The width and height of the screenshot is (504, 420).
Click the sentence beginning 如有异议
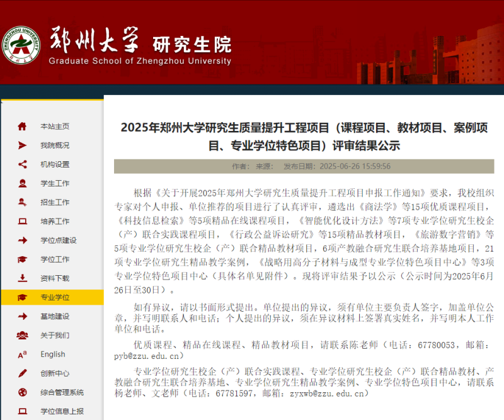coord(304,318)
